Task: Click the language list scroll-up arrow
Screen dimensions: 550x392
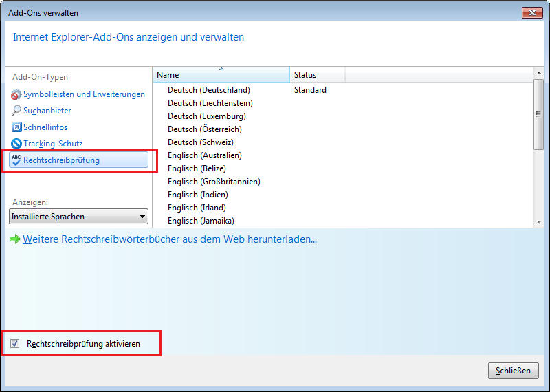Action: (x=539, y=73)
